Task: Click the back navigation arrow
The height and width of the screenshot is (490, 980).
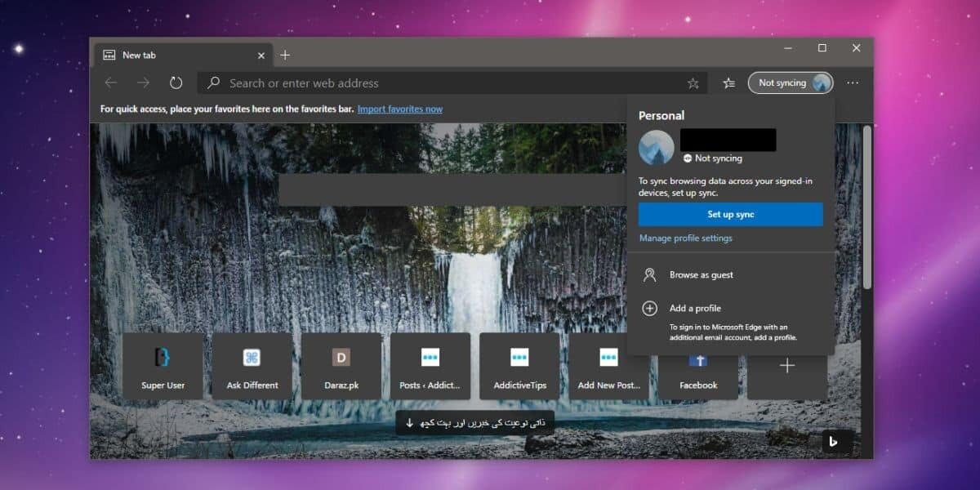Action: click(x=111, y=82)
